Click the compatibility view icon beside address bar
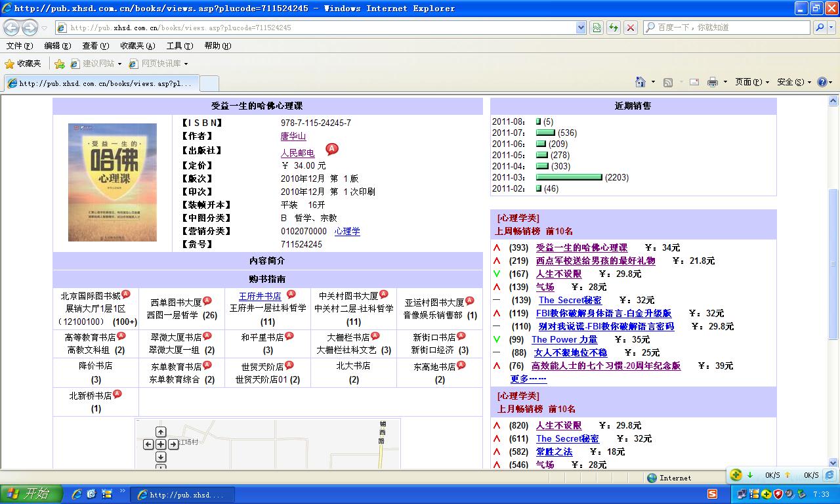Image resolution: width=840 pixels, height=504 pixels. pyautogui.click(x=596, y=28)
